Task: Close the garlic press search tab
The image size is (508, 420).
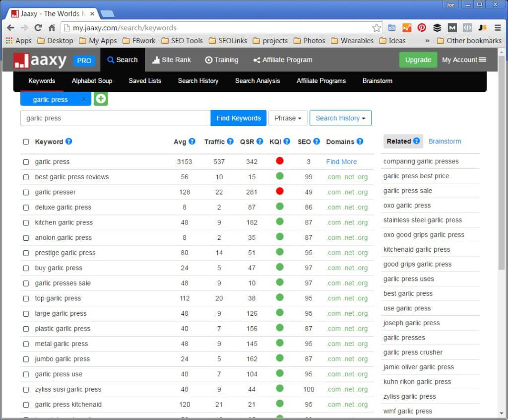Action: (83, 99)
